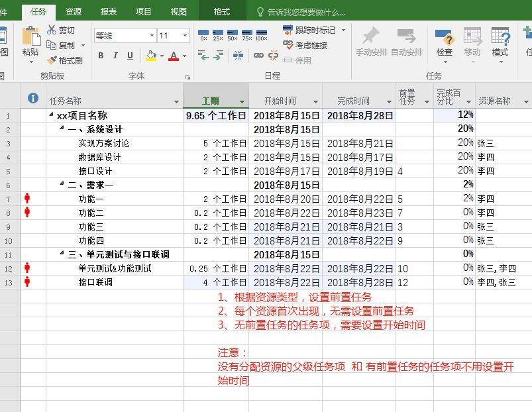Switch to the 格式 ribbon tab
This screenshot has width=532, height=412.
pyautogui.click(x=222, y=12)
